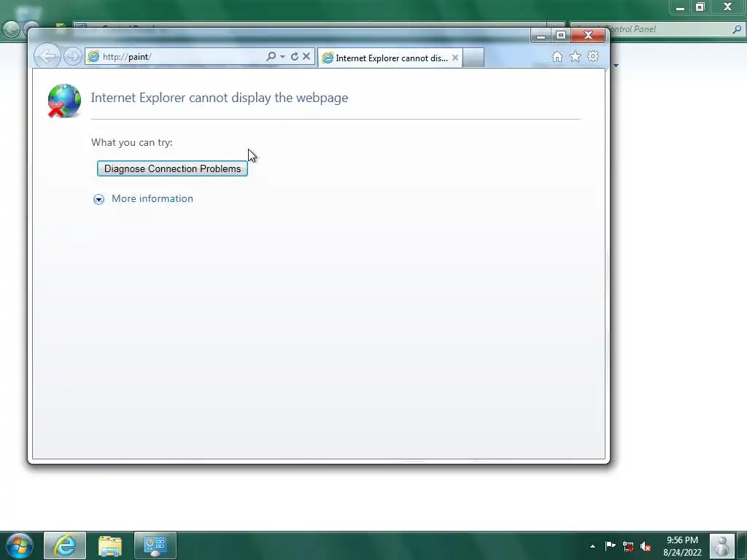Close the background Control Panel window
Image resolution: width=747 pixels, height=560 pixels.
[x=727, y=7]
